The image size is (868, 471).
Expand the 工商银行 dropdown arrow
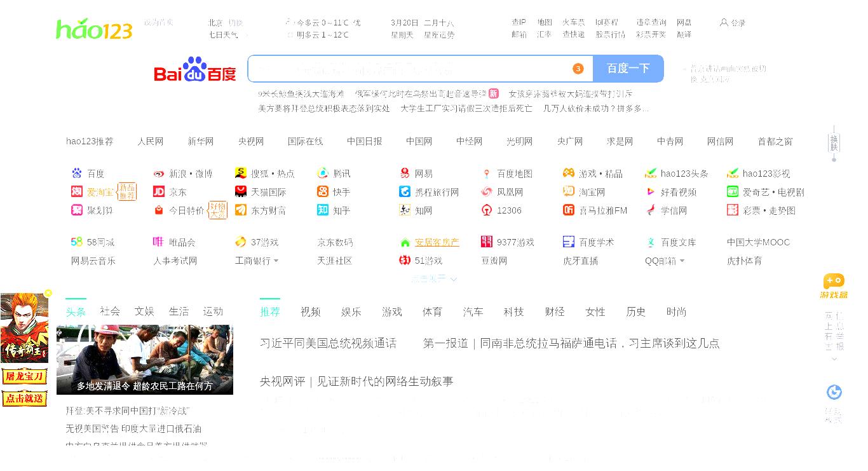pos(276,261)
